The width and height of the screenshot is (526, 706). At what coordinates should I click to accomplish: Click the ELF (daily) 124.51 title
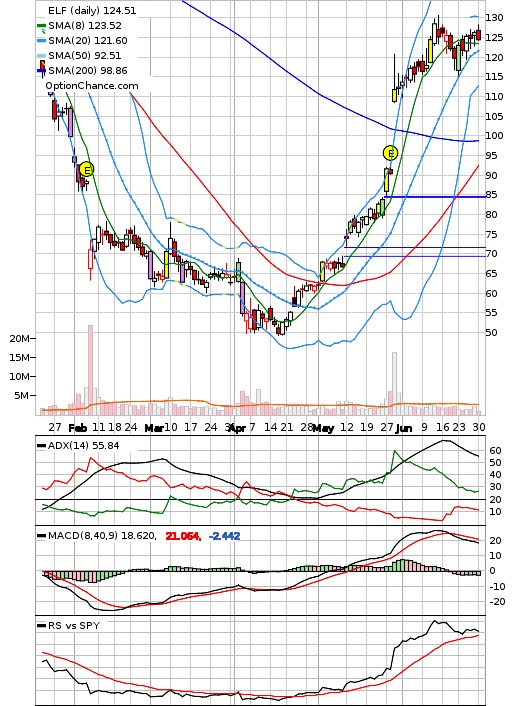tap(92, 10)
